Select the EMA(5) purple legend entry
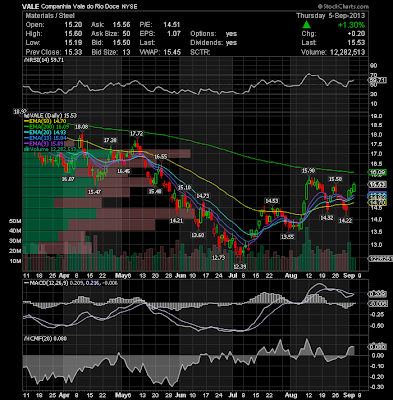 43,144
